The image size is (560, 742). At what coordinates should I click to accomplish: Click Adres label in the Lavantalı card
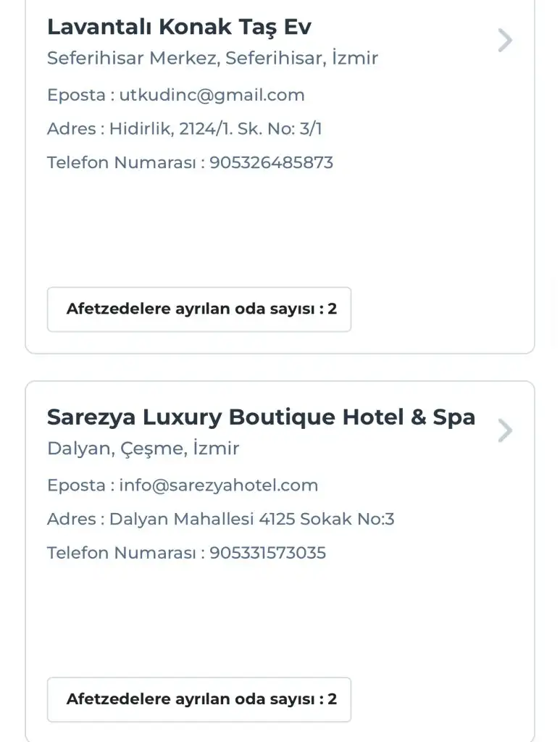click(71, 129)
